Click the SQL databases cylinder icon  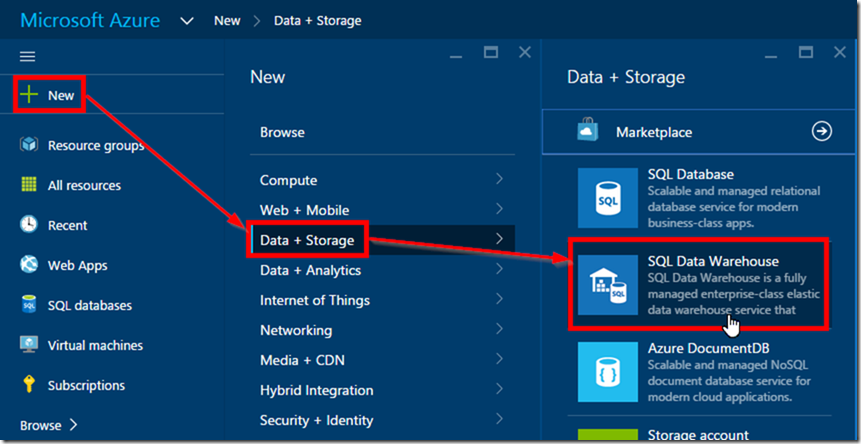click(29, 305)
